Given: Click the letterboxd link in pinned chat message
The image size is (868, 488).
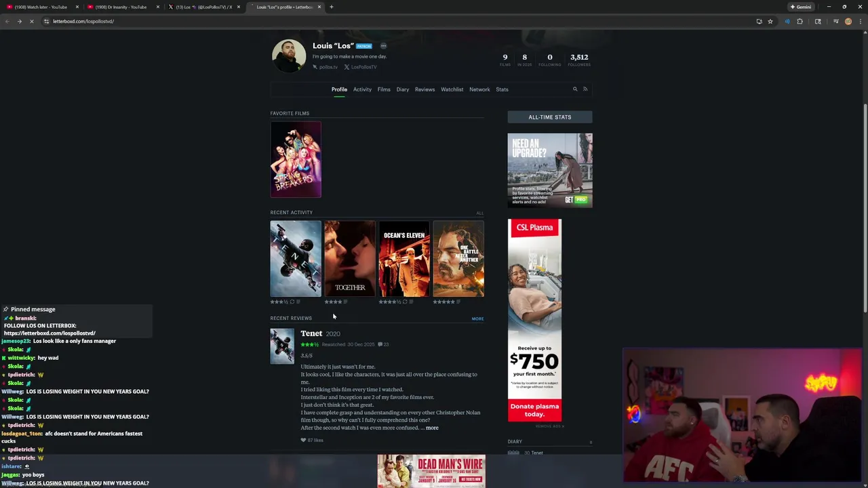Looking at the screenshot, I should 50,333.
